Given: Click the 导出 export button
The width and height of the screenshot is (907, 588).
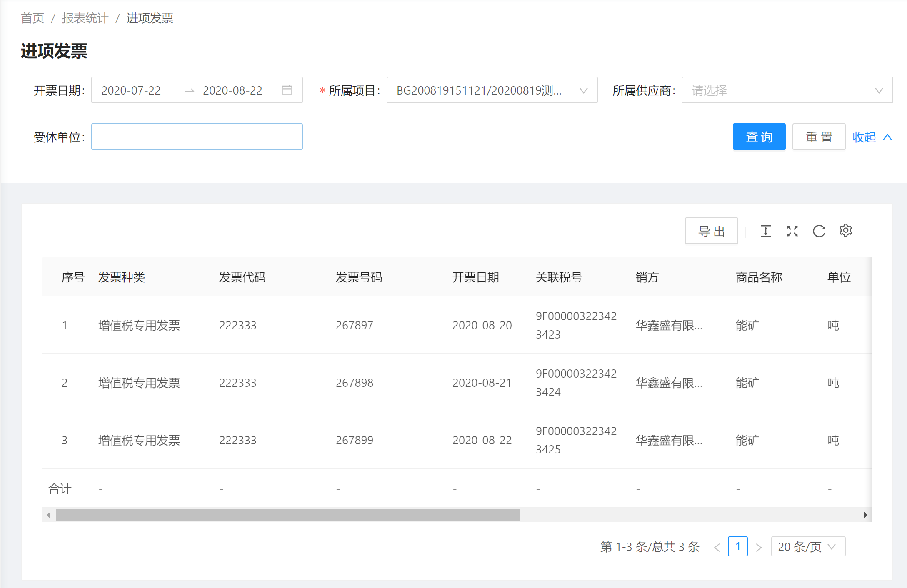Looking at the screenshot, I should click(x=711, y=231).
